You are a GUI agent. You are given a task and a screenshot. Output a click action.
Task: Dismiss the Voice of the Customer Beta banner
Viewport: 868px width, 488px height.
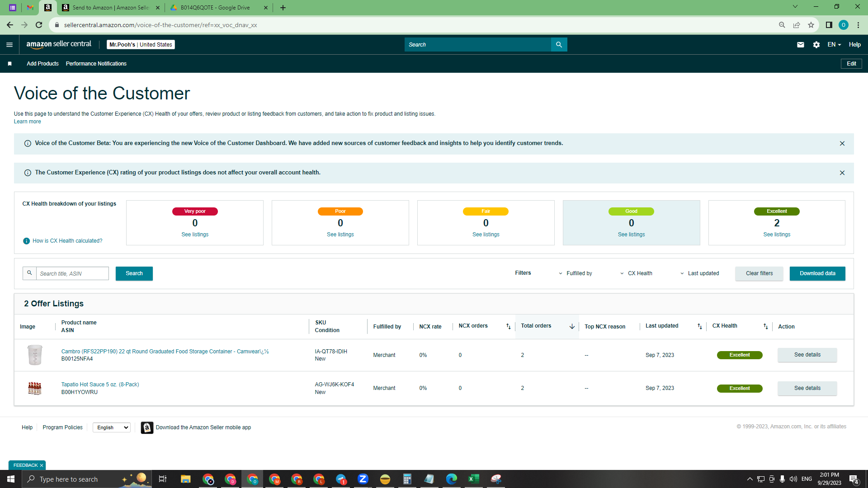(x=842, y=144)
